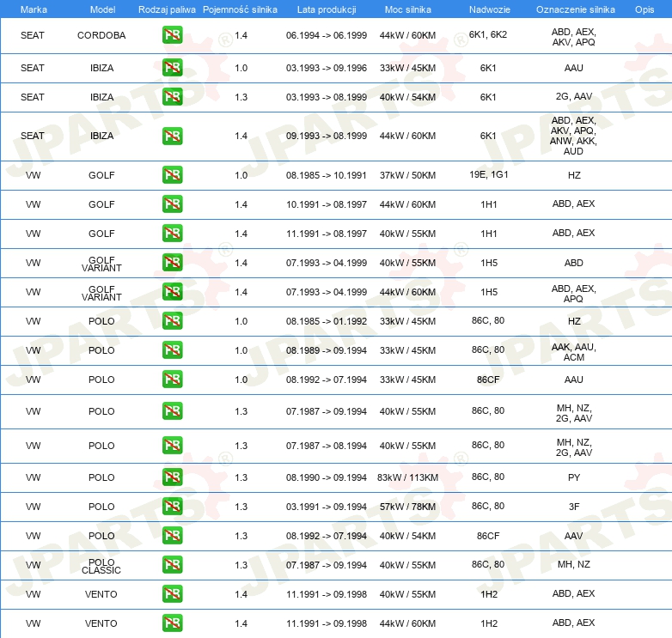Click the fuel icon in the GOLF 11.1991 40kW row
Screen dimensions: 672x638
coord(172,234)
